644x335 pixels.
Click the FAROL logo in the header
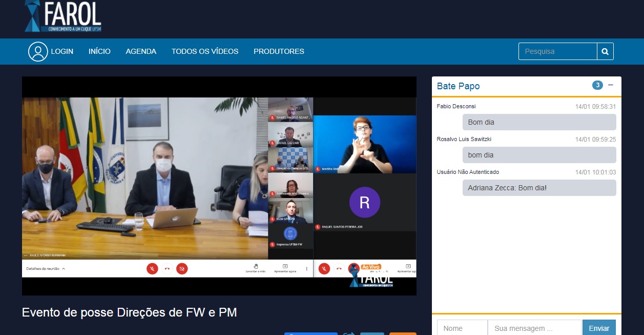63,16
